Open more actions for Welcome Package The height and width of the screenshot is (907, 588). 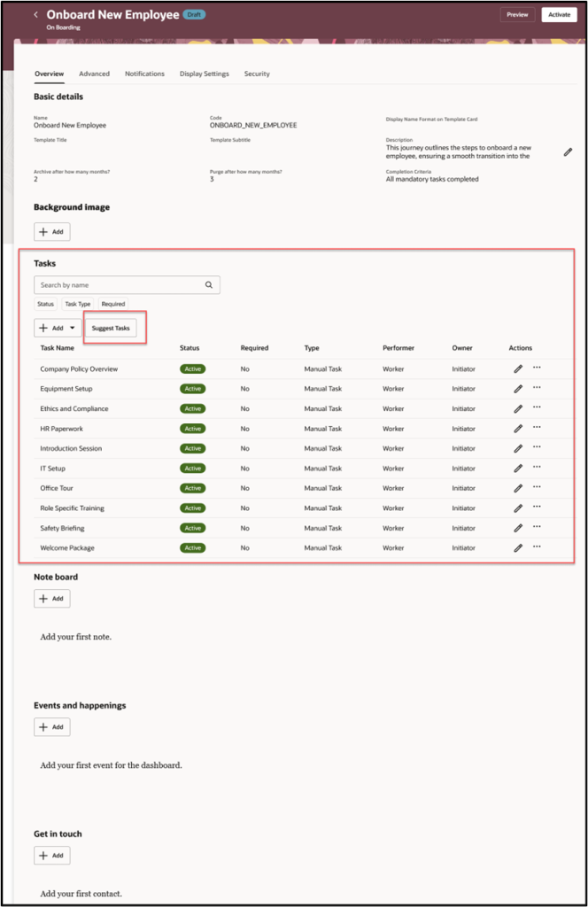point(538,547)
